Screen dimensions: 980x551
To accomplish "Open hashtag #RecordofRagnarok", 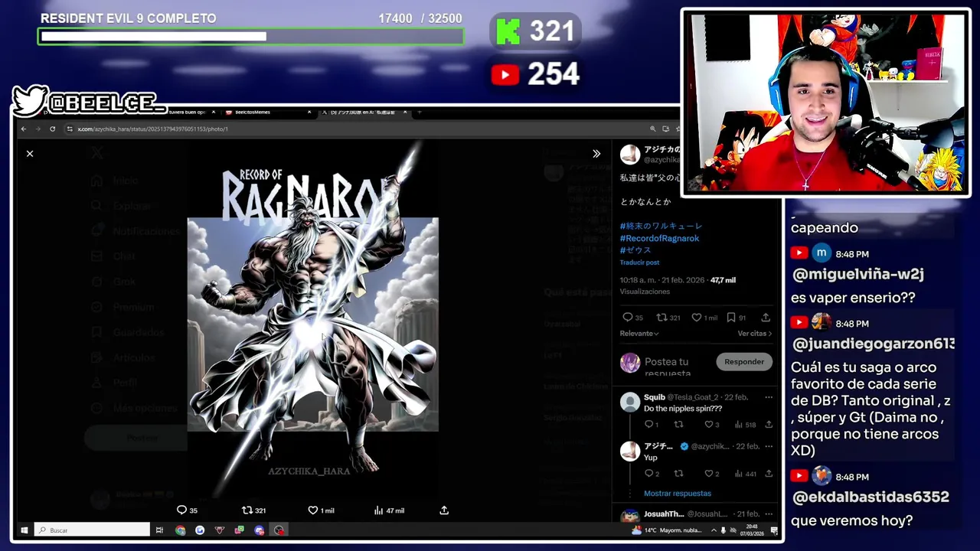I will click(659, 238).
